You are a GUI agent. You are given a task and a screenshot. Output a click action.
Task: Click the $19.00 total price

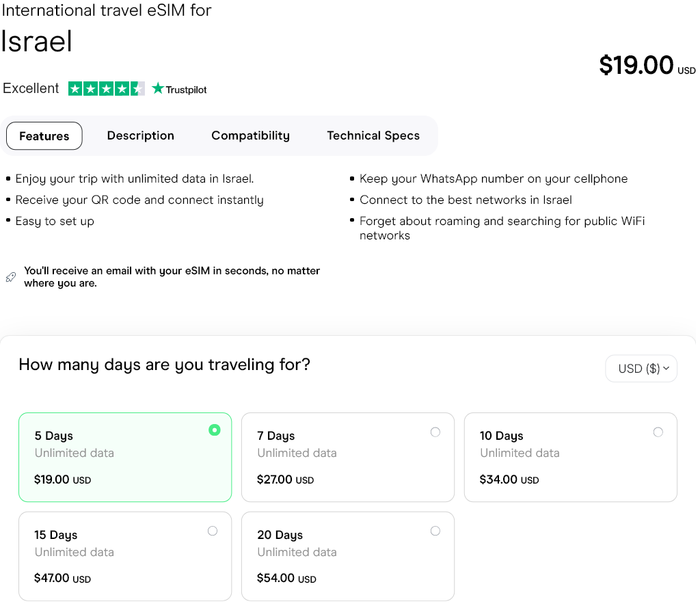click(636, 65)
